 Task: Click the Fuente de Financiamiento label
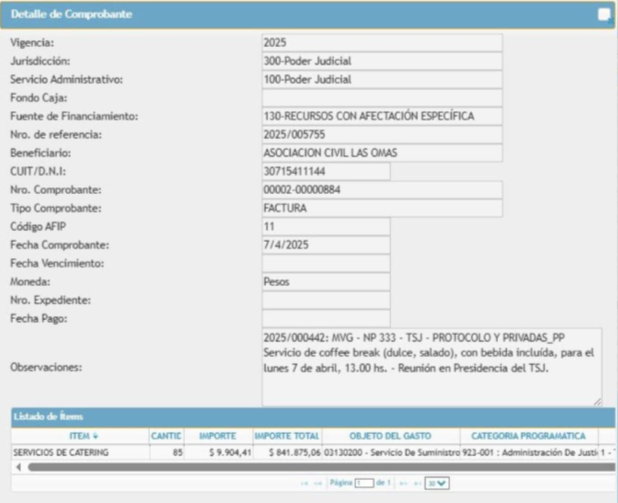pos(74,116)
